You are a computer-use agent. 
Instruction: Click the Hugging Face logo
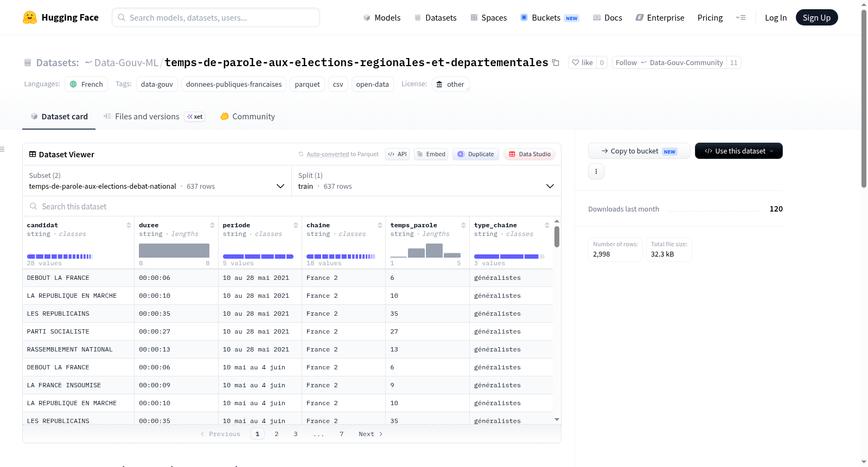[x=61, y=17]
